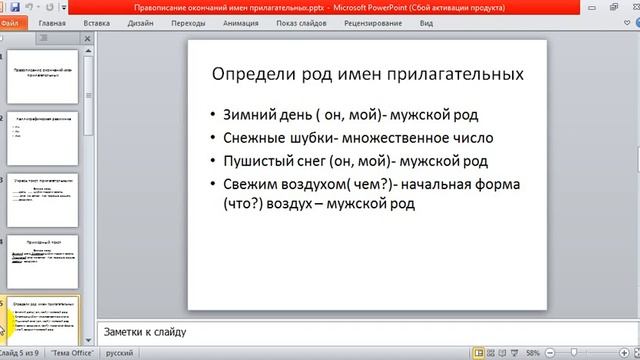Click the thumbnail pane scrollbar handle
Image resolution: width=640 pixels, height=360 pixels.
pos(89,96)
